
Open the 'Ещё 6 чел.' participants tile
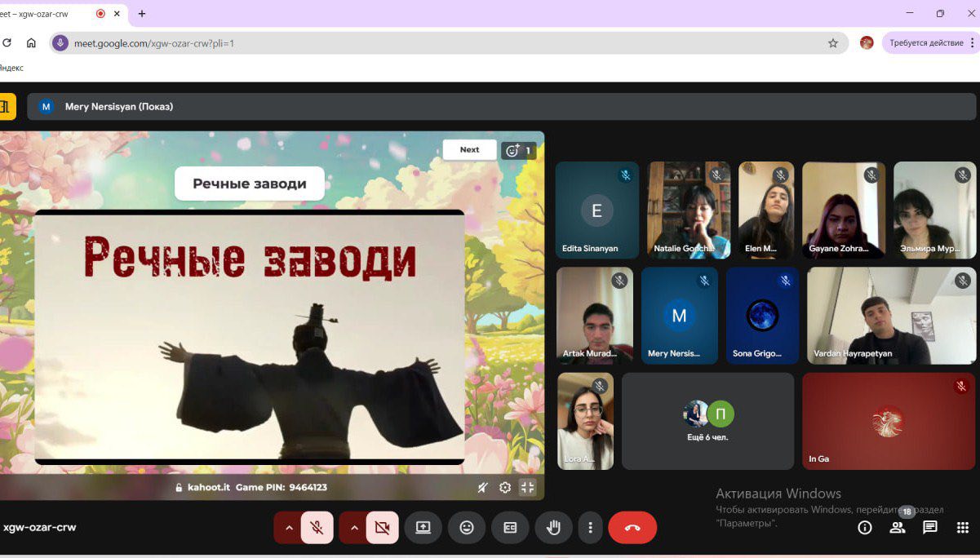pyautogui.click(x=707, y=421)
